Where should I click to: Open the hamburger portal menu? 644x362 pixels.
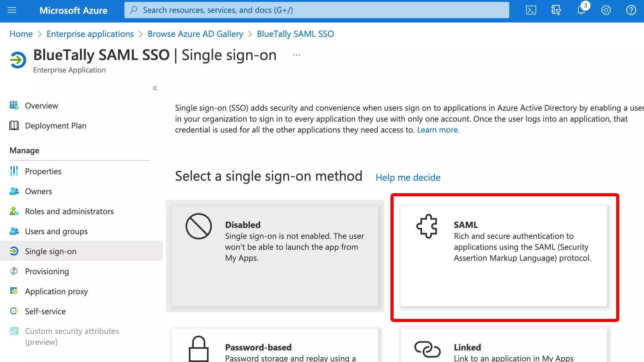[x=12, y=10]
